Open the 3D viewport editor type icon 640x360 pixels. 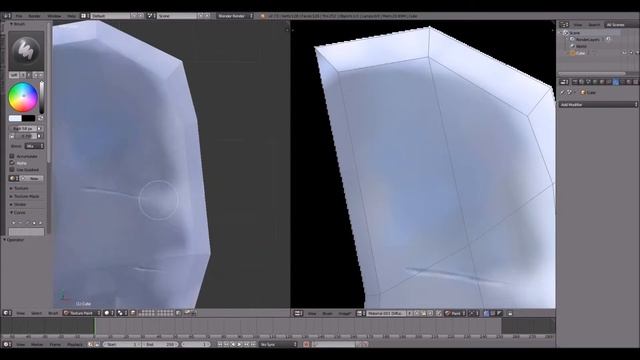[x=6, y=313]
